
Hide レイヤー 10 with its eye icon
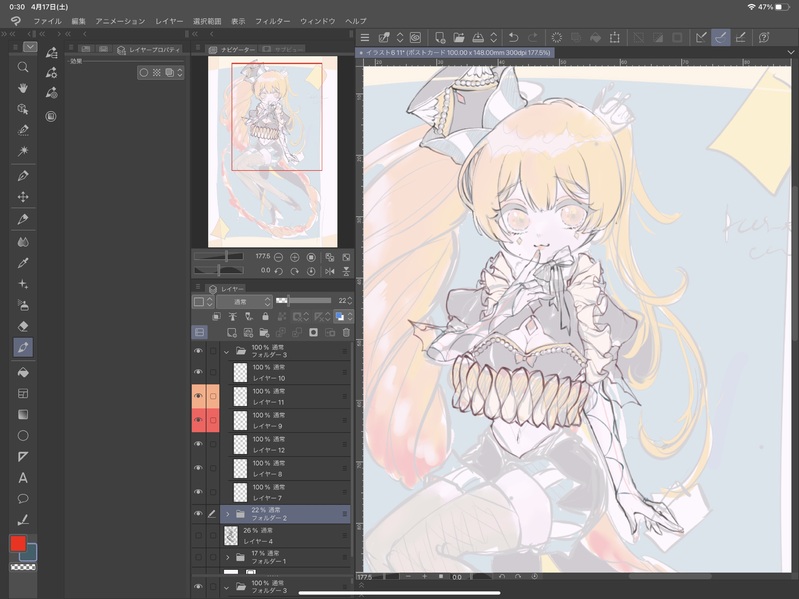click(x=198, y=373)
